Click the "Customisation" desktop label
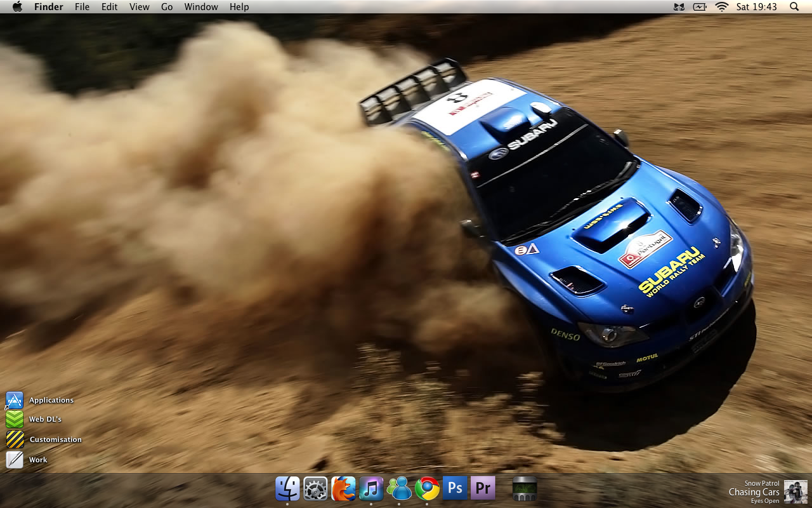This screenshot has width=812, height=508. tap(56, 439)
